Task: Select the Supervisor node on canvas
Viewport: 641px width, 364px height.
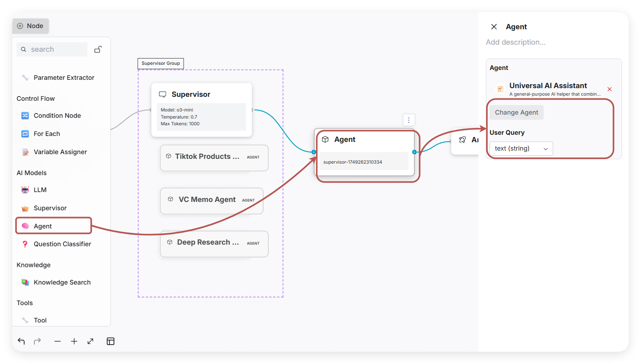Action: click(x=201, y=110)
